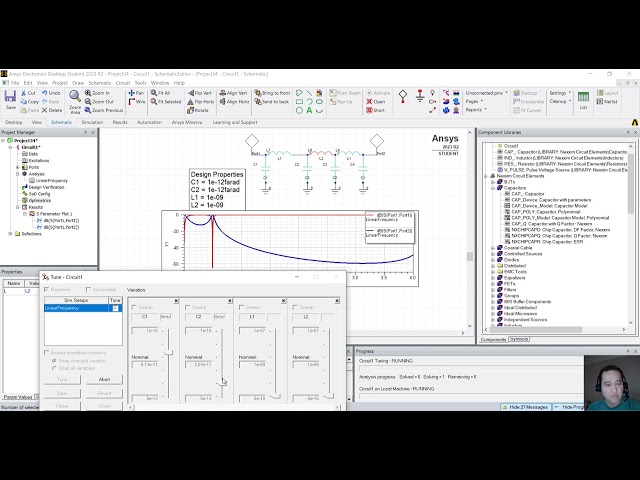This screenshot has height=480, width=640.
Task: Click the Flip Vert icon
Action: click(191, 93)
